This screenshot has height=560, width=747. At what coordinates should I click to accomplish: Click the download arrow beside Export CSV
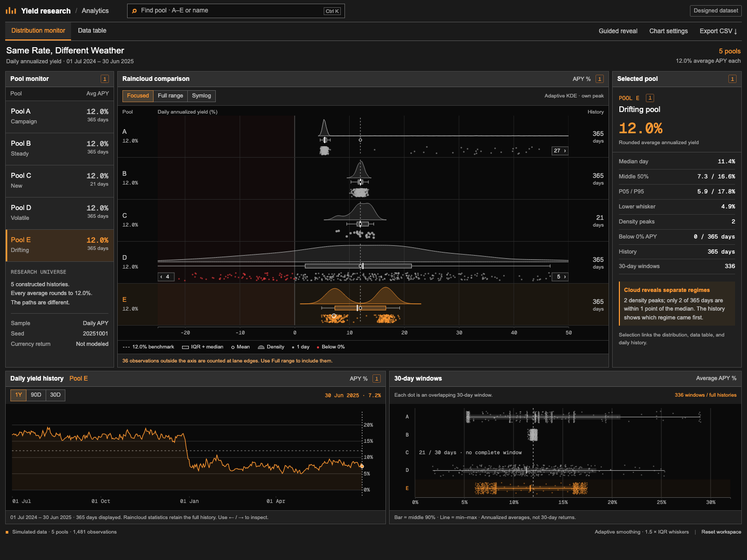click(x=736, y=32)
